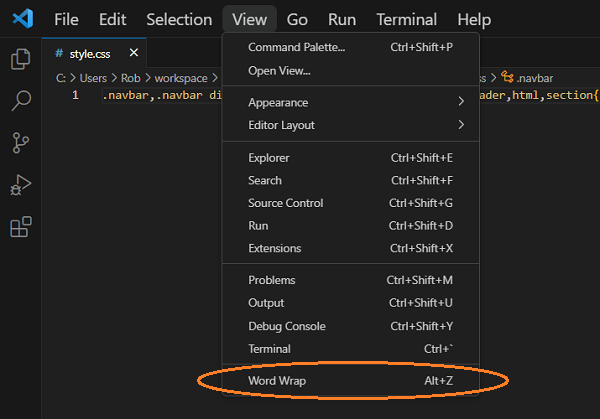Expand the Appearance submenu
The image size is (600, 419).
pyautogui.click(x=351, y=102)
